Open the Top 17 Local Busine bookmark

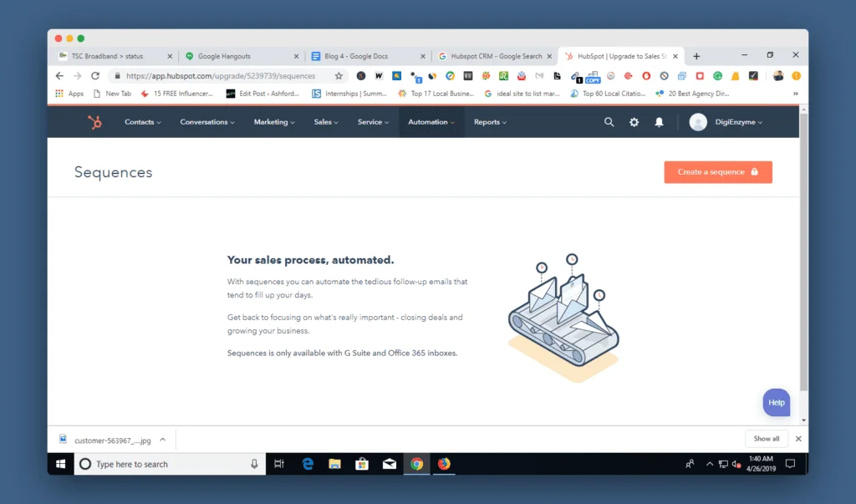click(x=436, y=94)
